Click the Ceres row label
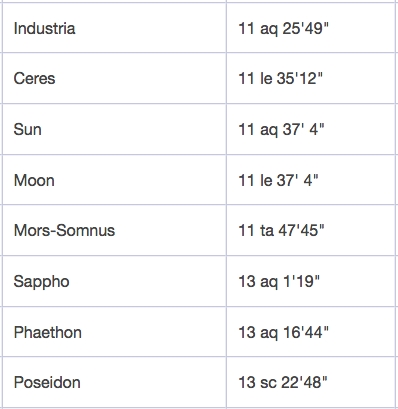The image size is (398, 409). (34, 79)
